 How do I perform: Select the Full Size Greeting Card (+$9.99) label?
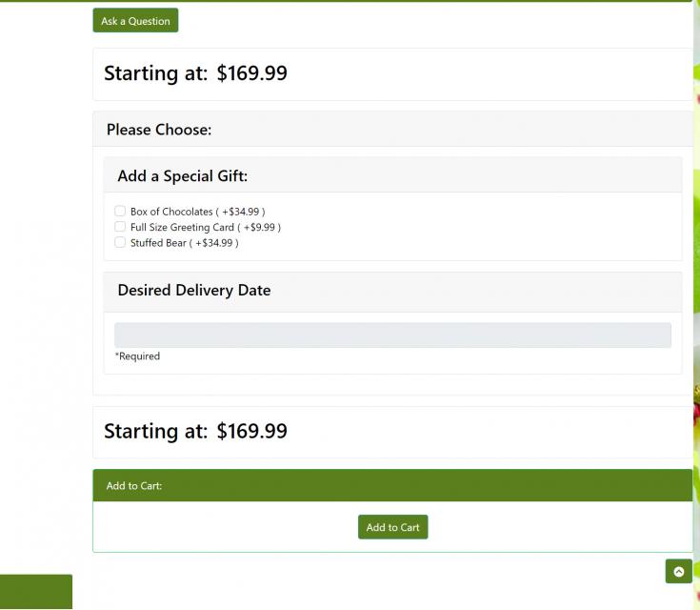point(206,227)
